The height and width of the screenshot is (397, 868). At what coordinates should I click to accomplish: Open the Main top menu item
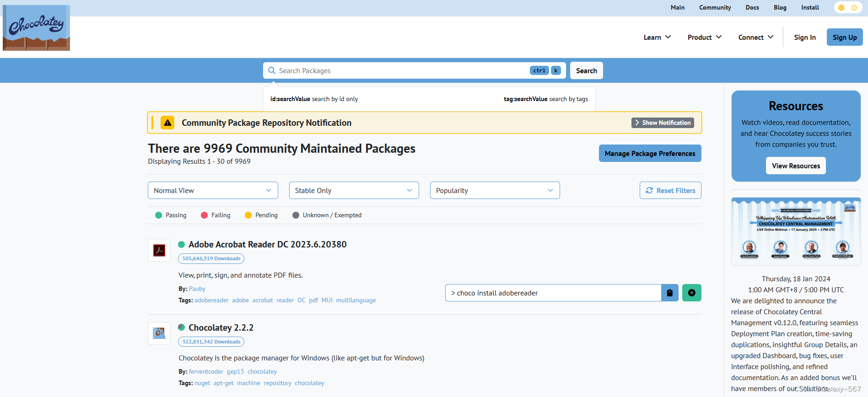678,7
